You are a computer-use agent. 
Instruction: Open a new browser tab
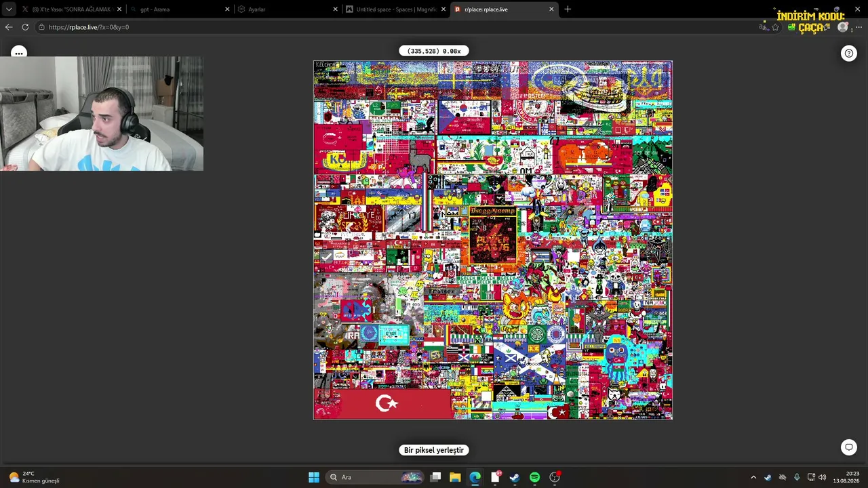(568, 9)
